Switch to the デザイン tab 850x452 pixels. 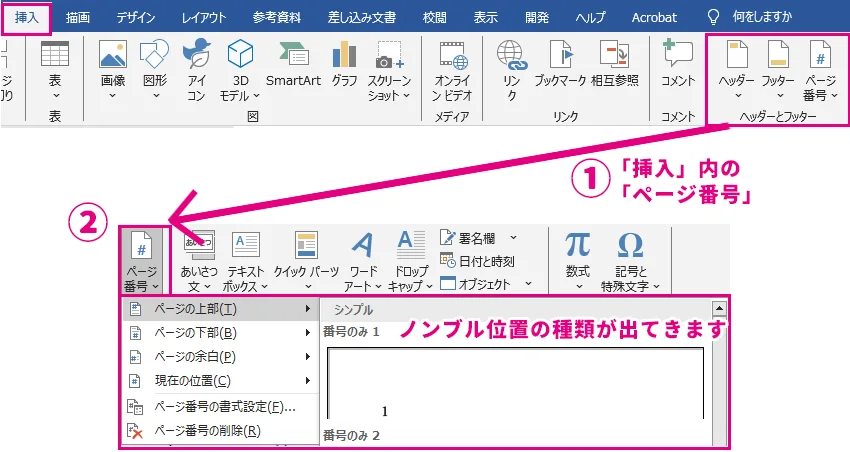(x=135, y=17)
